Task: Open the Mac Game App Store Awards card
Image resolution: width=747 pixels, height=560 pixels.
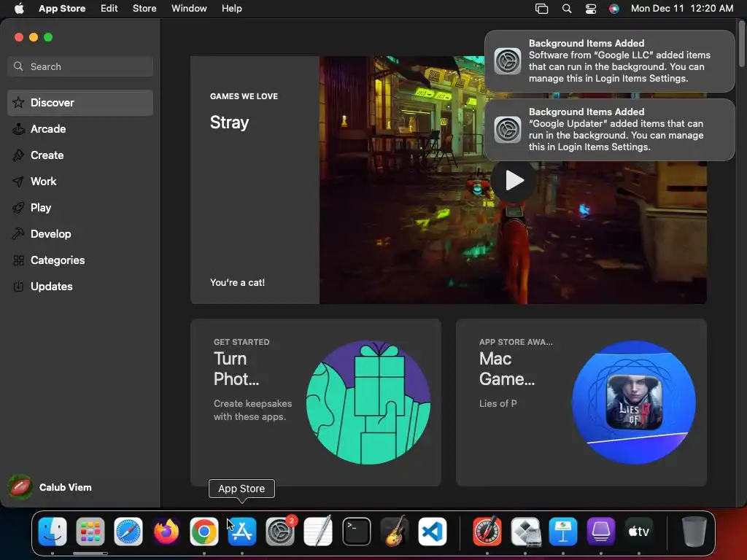Action: point(581,402)
